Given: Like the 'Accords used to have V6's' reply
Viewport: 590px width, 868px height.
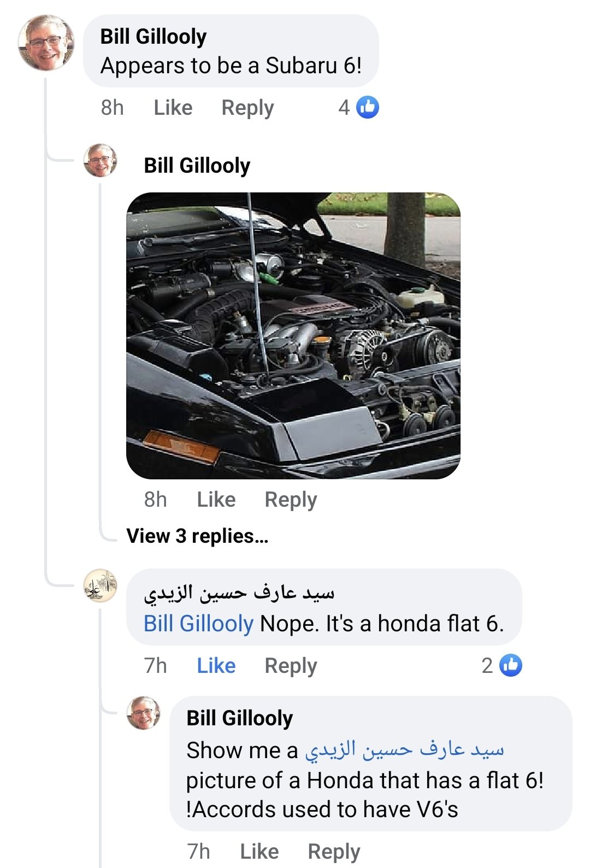Looking at the screenshot, I should 259,852.
